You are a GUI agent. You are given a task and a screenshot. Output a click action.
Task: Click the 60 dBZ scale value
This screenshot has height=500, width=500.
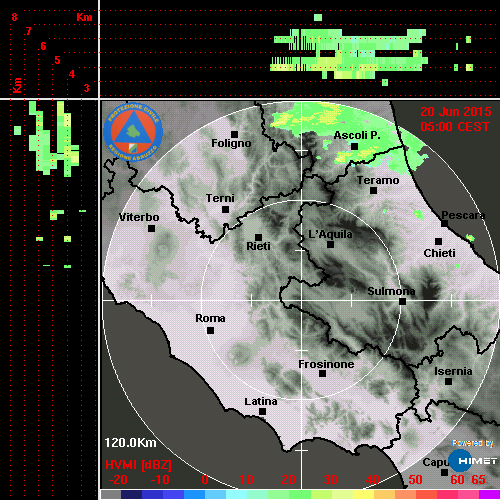(457, 480)
